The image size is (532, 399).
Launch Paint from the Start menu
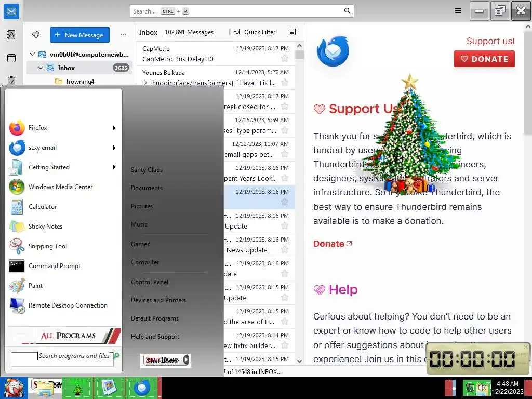click(x=63, y=285)
